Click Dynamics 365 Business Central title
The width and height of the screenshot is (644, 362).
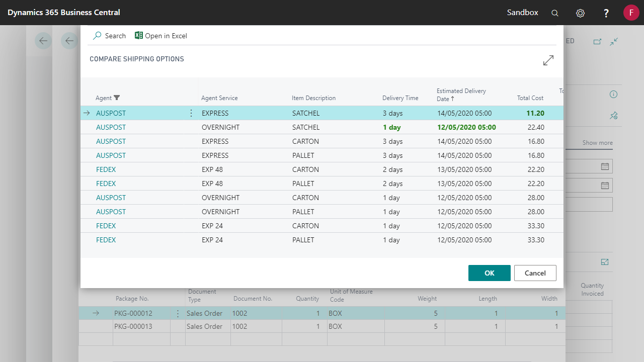(x=63, y=13)
